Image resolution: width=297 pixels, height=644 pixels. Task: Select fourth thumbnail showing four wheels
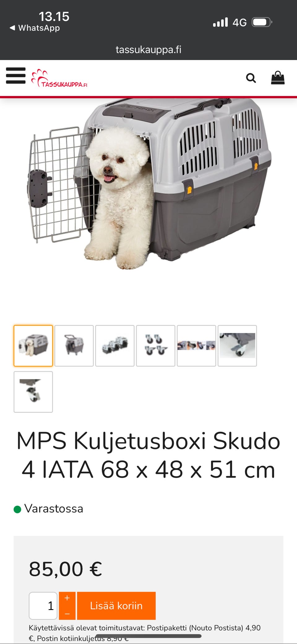click(x=156, y=346)
